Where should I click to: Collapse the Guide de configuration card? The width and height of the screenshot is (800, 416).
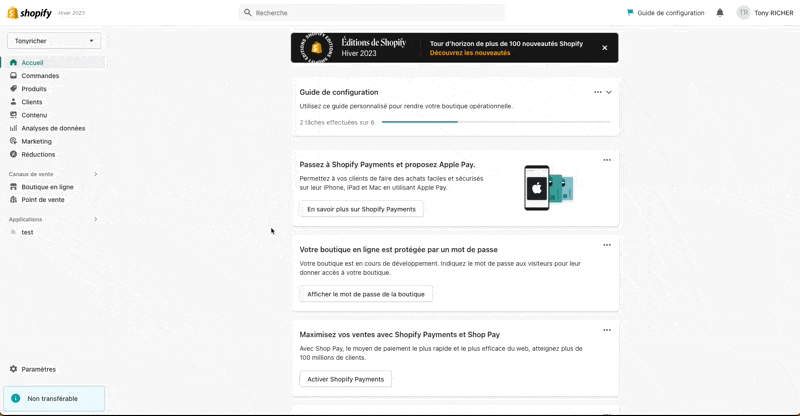coord(609,92)
